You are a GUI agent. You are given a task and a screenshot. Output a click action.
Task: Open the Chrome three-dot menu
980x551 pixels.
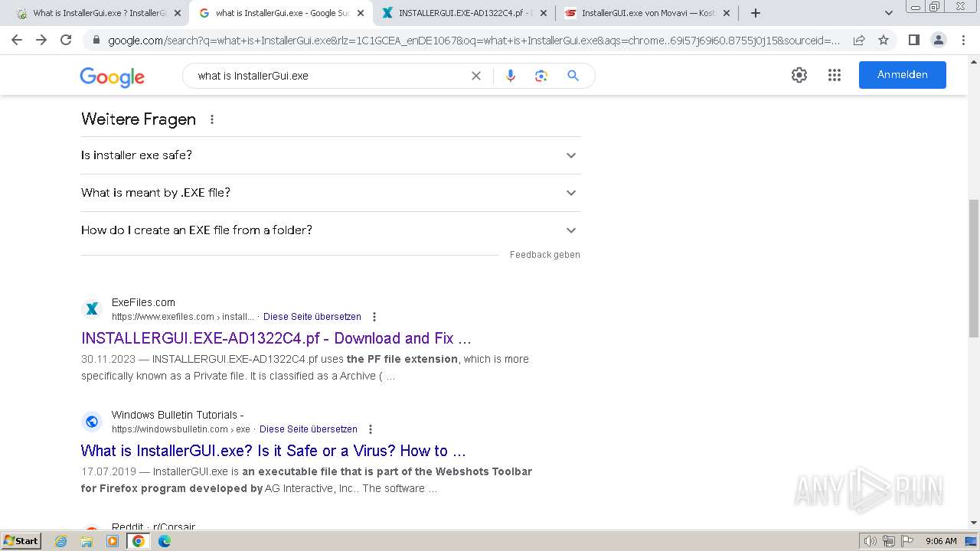(963, 40)
